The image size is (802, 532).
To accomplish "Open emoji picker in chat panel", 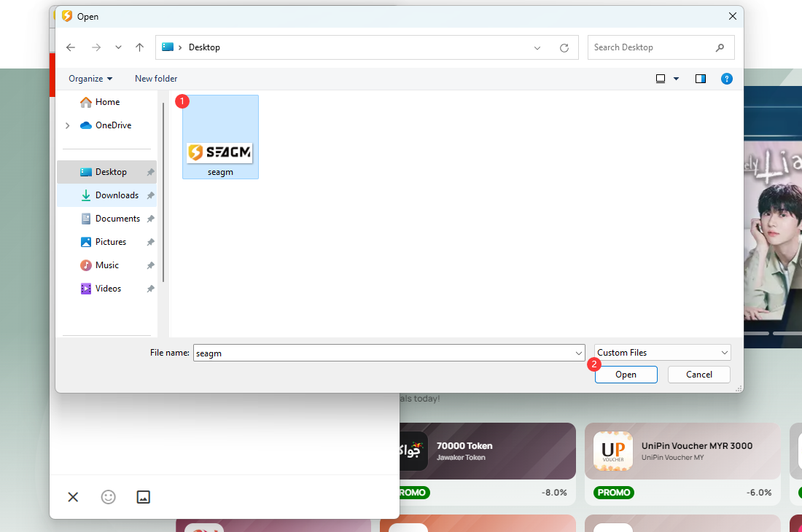I will [x=109, y=497].
